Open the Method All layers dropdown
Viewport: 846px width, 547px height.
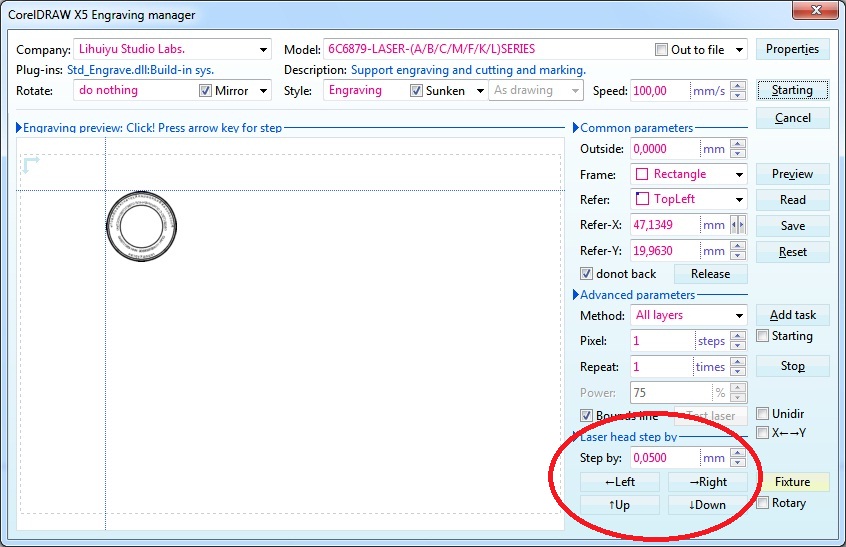(x=738, y=315)
